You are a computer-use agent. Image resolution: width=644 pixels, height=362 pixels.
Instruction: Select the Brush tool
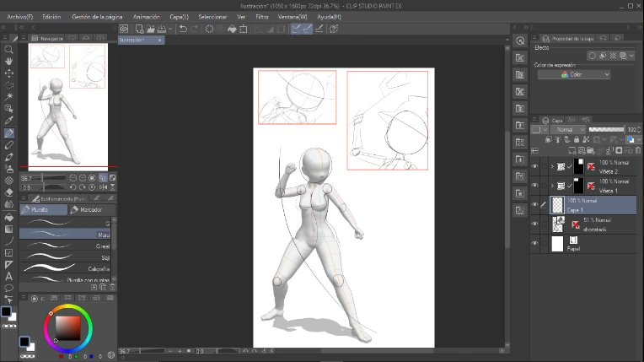8,157
